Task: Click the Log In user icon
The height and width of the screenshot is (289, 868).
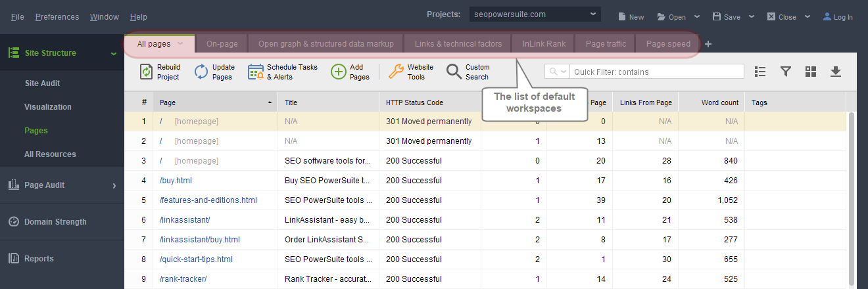Action: pyautogui.click(x=827, y=17)
